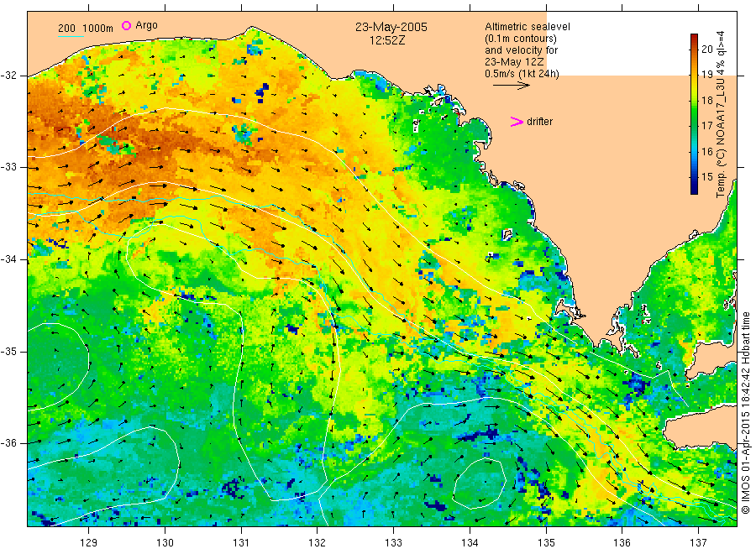Click longitude axis label 129
This screenshot has height=554, width=756.
(x=89, y=543)
